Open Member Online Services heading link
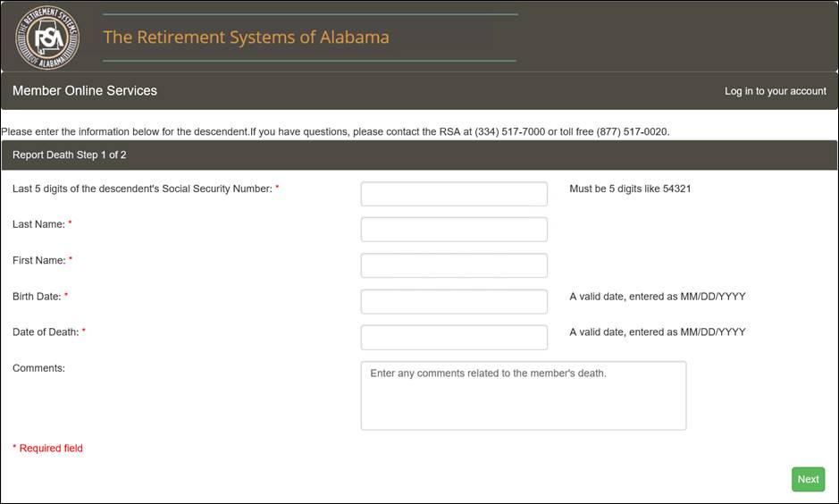Image resolution: width=839 pixels, height=504 pixels. (x=85, y=90)
